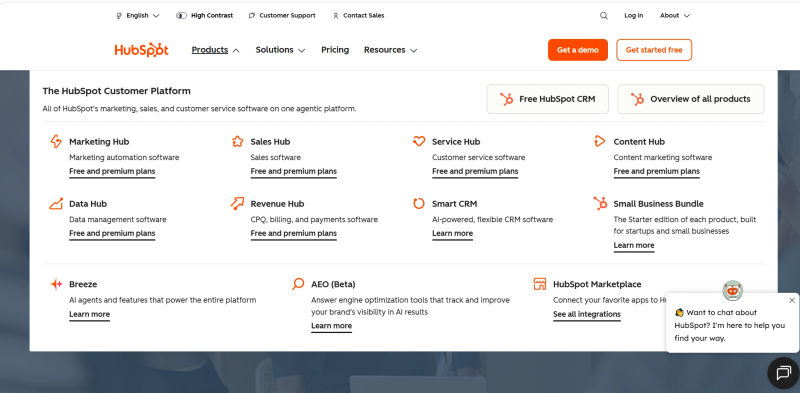800x393 pixels.
Task: Expand the Solutions menu
Action: [280, 50]
